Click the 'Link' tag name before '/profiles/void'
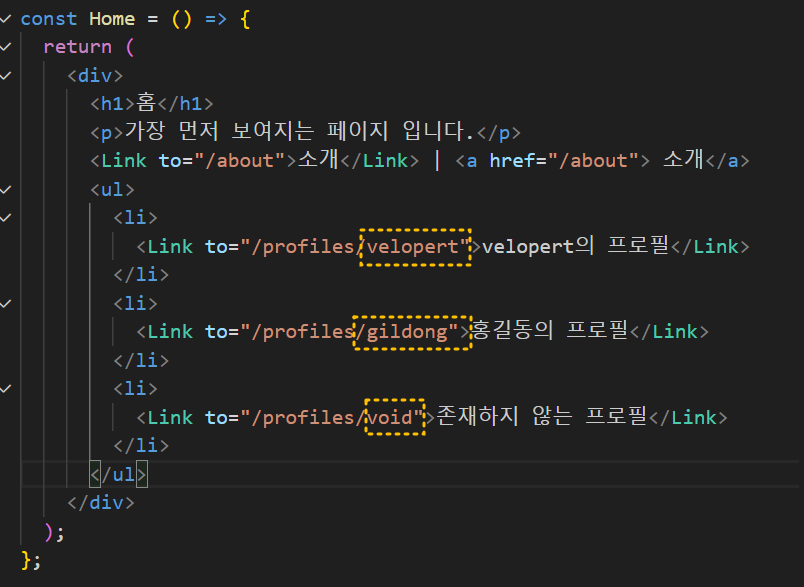The height and width of the screenshot is (587, 804). click(x=170, y=417)
